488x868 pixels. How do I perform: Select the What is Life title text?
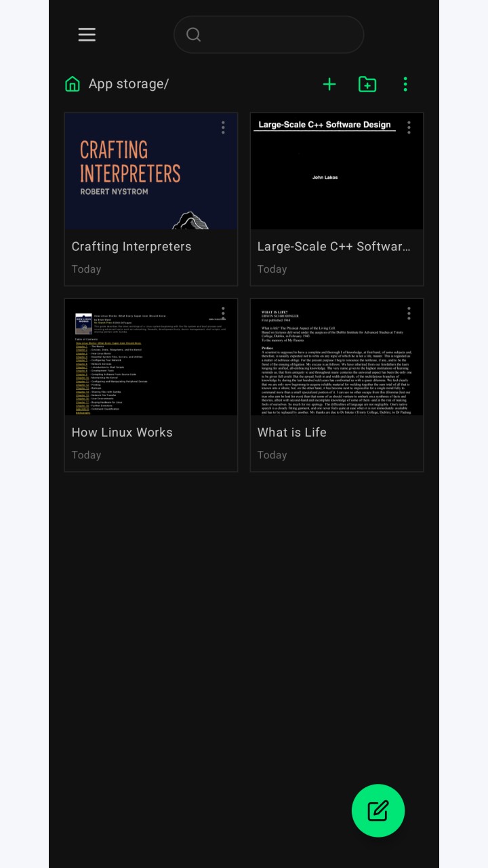(292, 433)
